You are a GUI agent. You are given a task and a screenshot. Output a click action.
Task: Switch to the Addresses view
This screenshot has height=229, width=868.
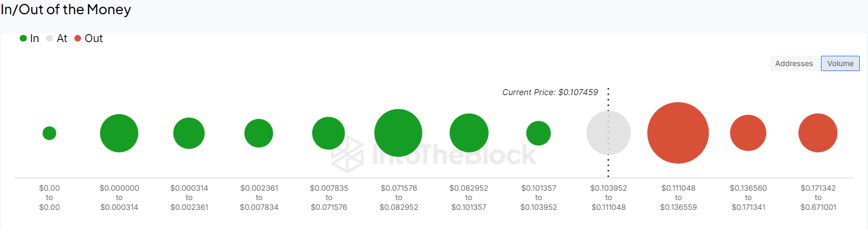(794, 63)
